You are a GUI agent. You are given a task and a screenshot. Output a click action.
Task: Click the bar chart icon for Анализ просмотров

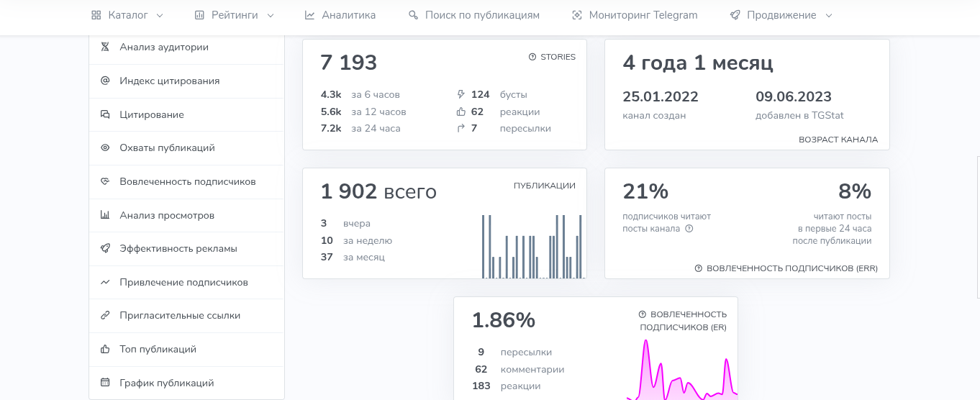click(x=105, y=215)
